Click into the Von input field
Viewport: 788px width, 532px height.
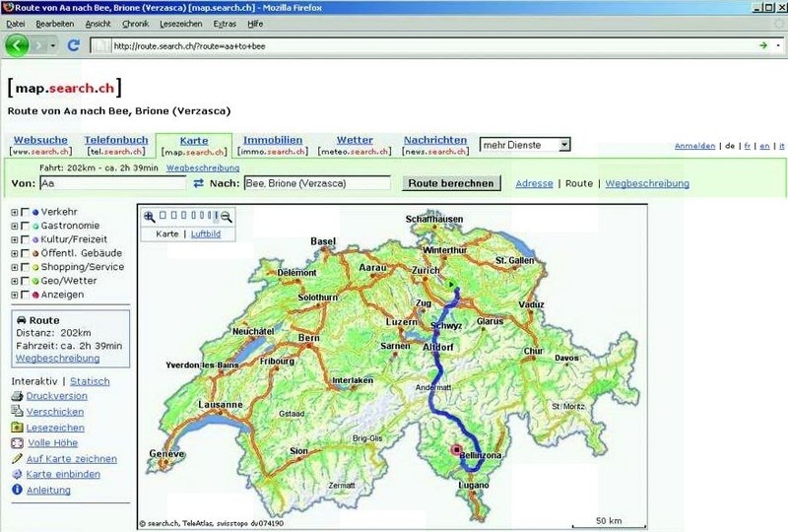(112, 183)
